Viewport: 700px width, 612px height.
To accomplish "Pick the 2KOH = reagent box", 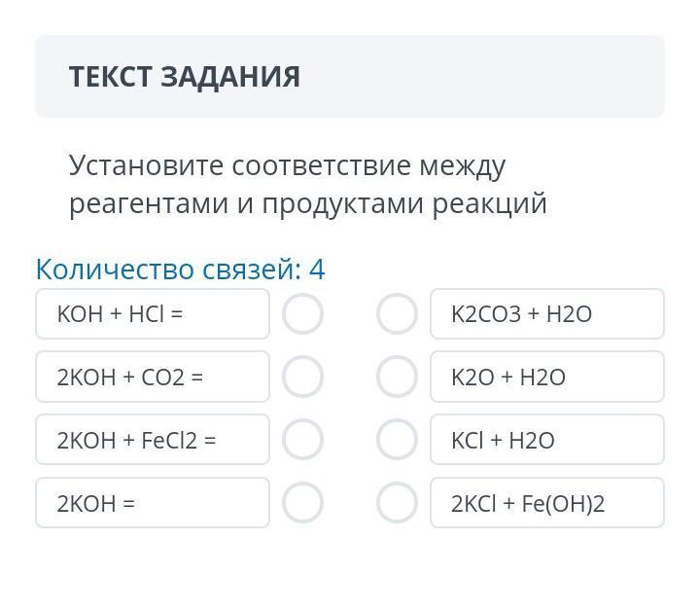I will tap(152, 503).
